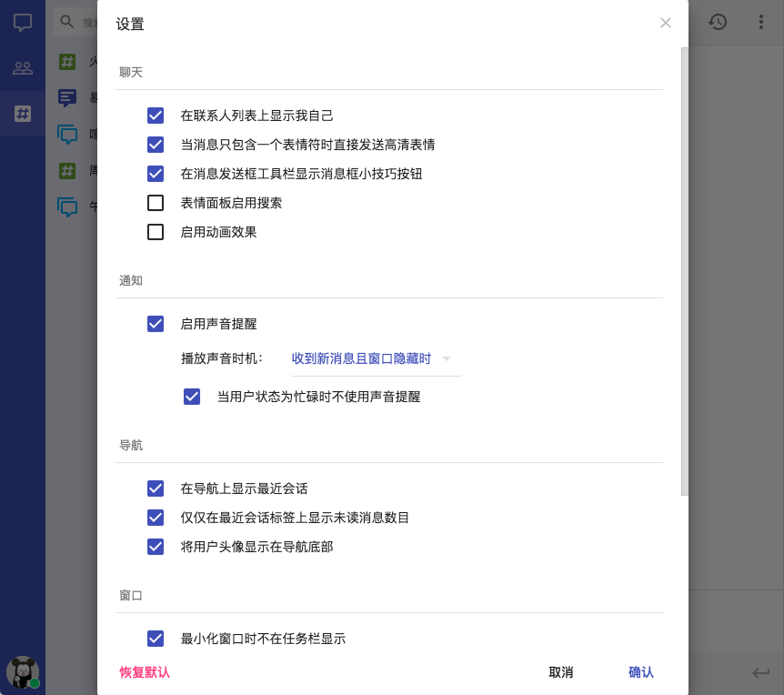784x695 pixels.
Task: Enable 启用动画效果 checkbox
Action: point(156,232)
